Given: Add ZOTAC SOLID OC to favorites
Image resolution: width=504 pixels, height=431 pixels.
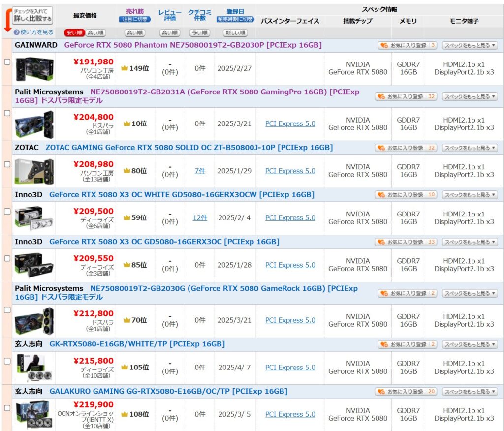Looking at the screenshot, I should tap(406, 148).
